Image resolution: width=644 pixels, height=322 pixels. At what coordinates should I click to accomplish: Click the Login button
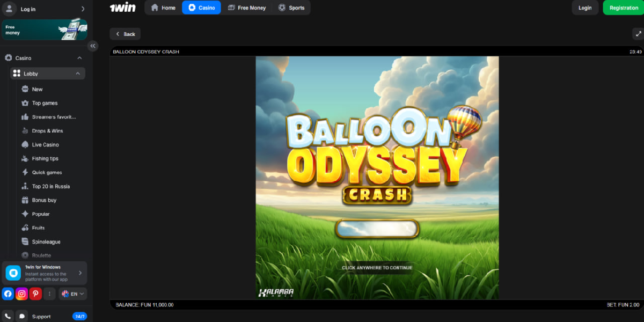coord(585,8)
